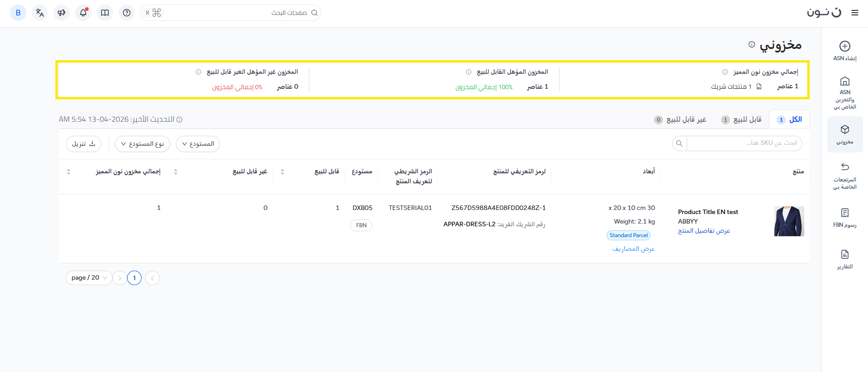The image size is (868, 372).
Task: Click the product jacket thumbnail
Action: click(x=789, y=221)
